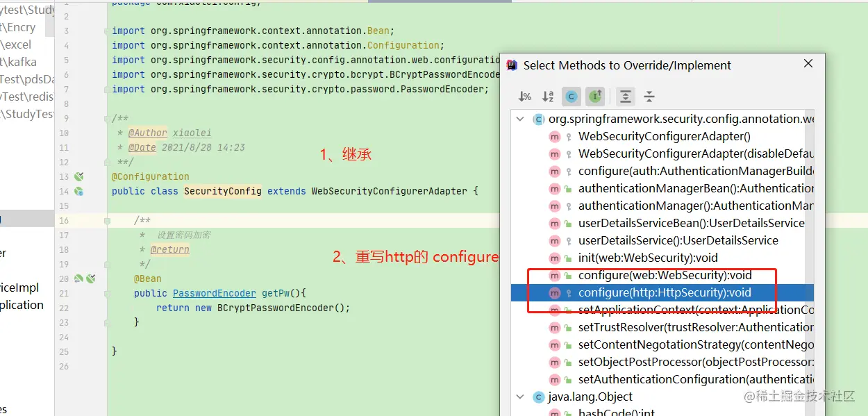Image resolution: width=868 pixels, height=416 pixels.
Task: Click the @Configuration annotation
Action: point(151,176)
